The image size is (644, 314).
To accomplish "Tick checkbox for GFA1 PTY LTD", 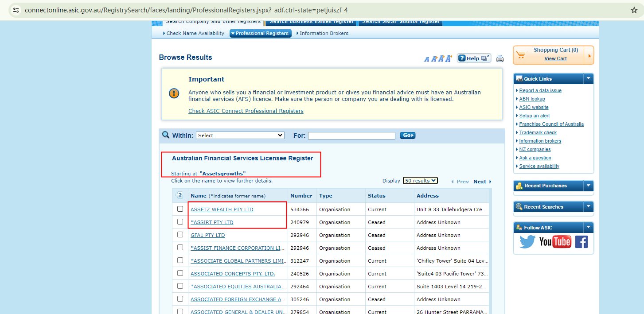I will (x=180, y=235).
